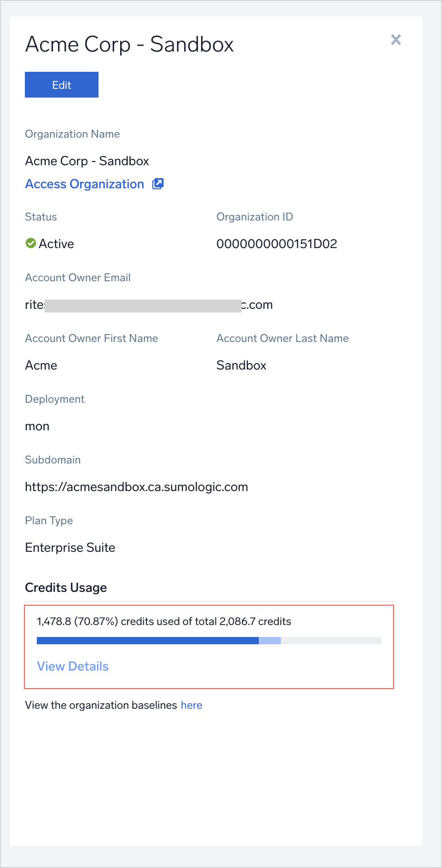442x868 pixels.
Task: Click the deployment value 'mon'
Action: (37, 427)
